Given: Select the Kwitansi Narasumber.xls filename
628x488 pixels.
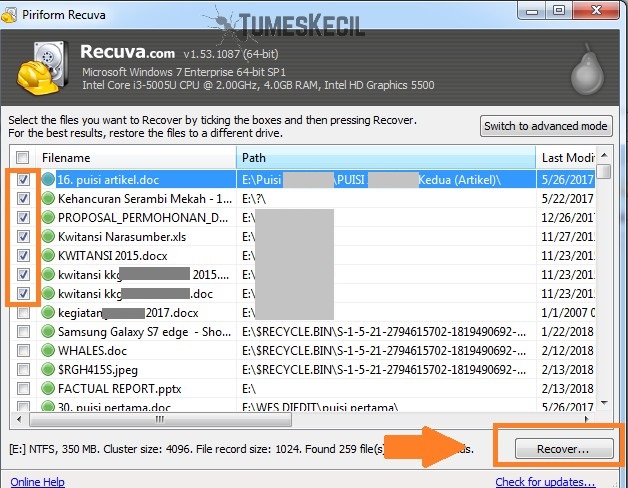Looking at the screenshot, I should (122, 236).
